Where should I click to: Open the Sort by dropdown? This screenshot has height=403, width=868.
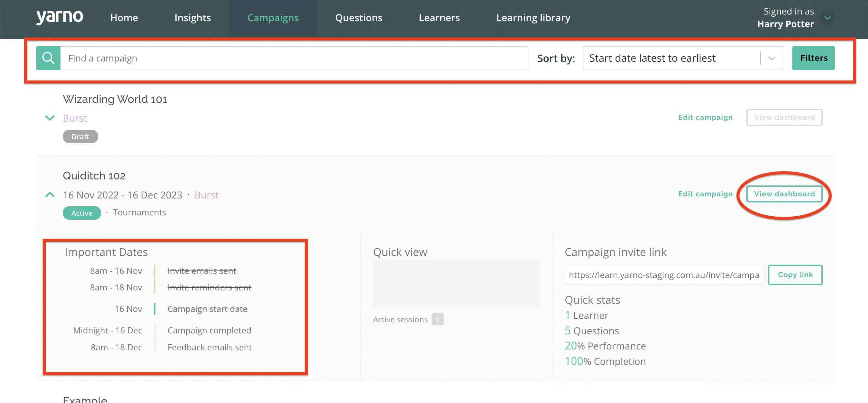pyautogui.click(x=683, y=58)
